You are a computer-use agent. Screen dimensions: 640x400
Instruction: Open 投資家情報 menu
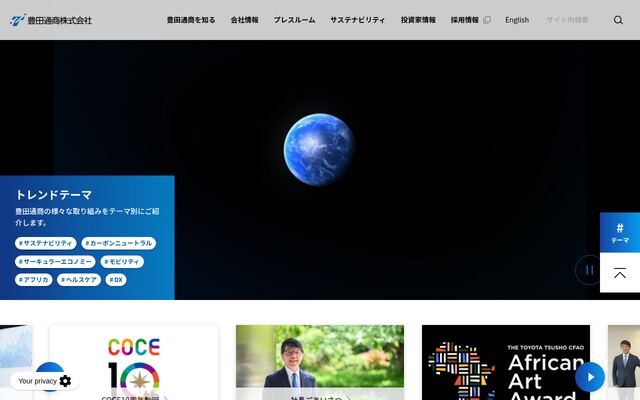[x=418, y=20]
